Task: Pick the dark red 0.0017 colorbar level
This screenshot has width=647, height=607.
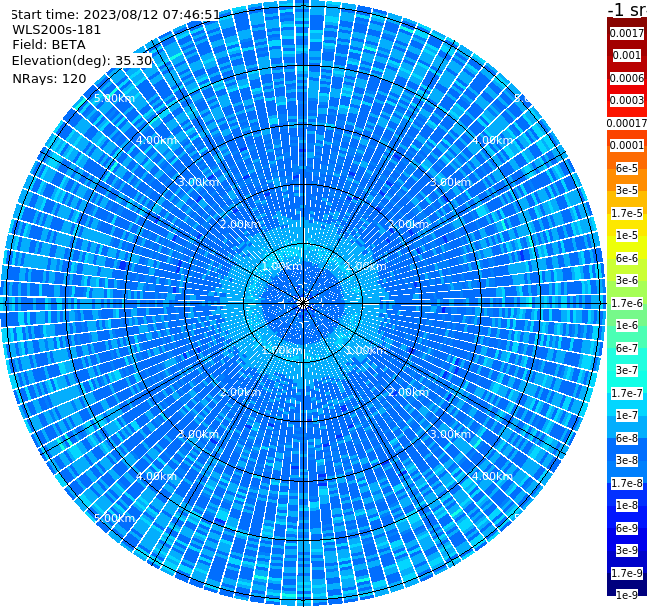Action: (x=627, y=33)
